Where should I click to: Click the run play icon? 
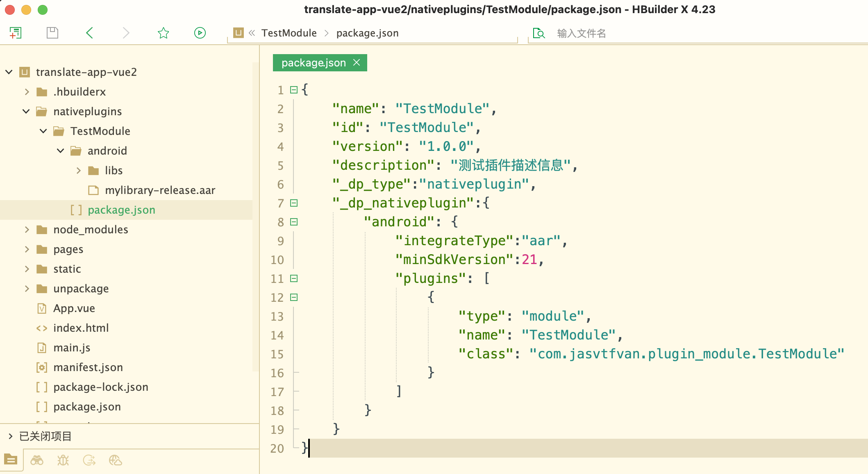point(200,33)
